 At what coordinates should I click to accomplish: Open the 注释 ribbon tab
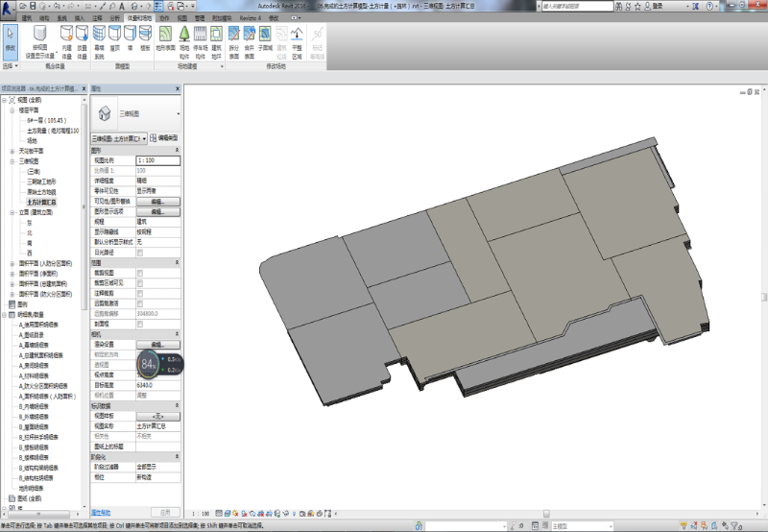tap(97, 18)
